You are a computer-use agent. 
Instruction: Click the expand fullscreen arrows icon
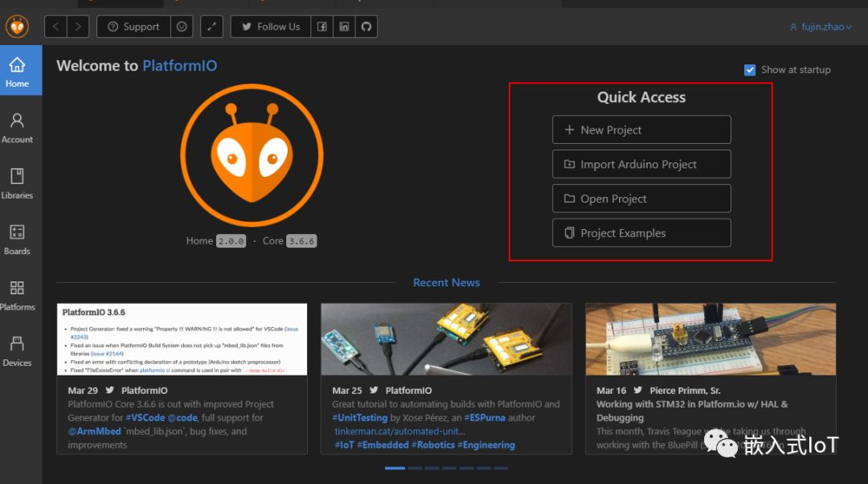[211, 27]
